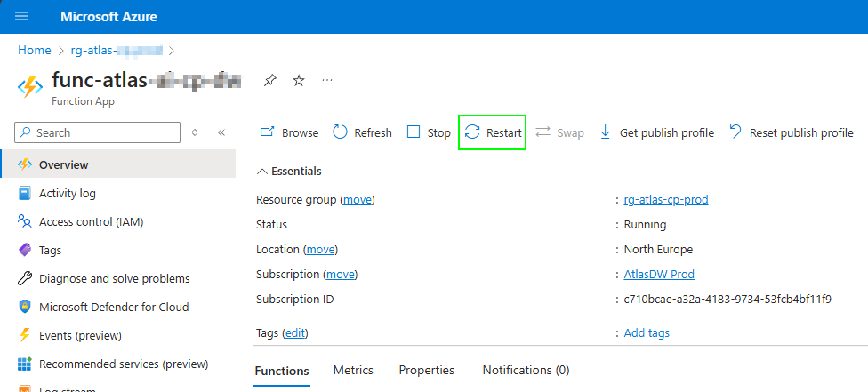This screenshot has height=392, width=868.
Task: Expand or collapse sidebar menu groups
Action: [x=196, y=132]
